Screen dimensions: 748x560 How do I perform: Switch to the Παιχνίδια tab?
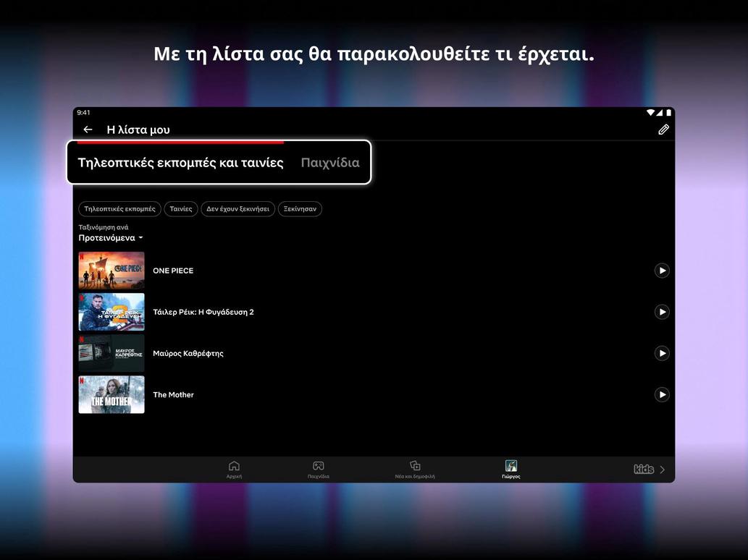pyautogui.click(x=330, y=161)
